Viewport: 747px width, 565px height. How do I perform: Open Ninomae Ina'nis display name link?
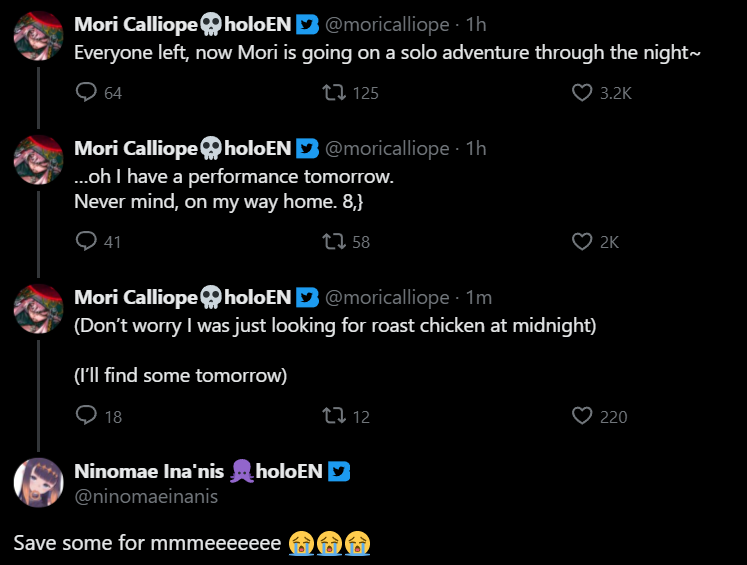pyautogui.click(x=150, y=471)
